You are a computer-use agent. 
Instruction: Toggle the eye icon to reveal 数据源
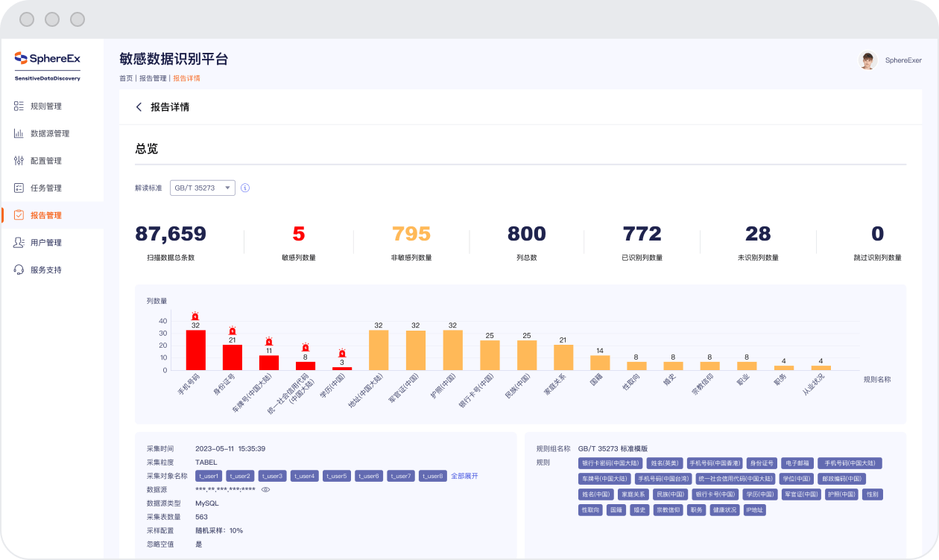(265, 489)
